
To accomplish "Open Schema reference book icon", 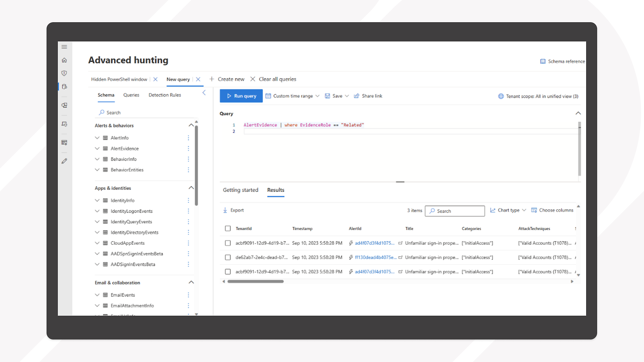I will pos(543,62).
